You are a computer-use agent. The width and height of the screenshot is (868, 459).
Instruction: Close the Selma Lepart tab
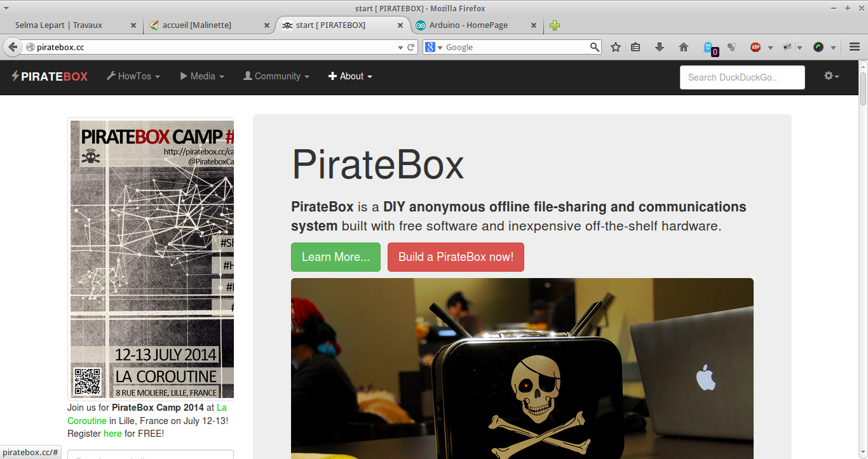pyautogui.click(x=133, y=25)
